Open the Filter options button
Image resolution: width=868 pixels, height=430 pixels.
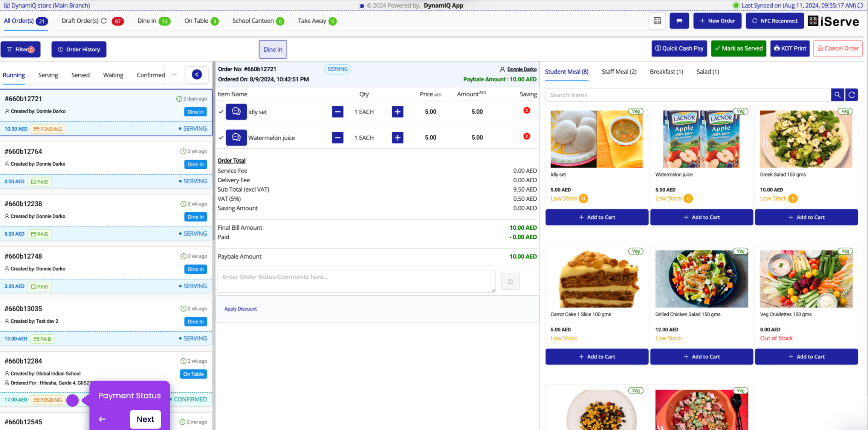click(x=21, y=49)
